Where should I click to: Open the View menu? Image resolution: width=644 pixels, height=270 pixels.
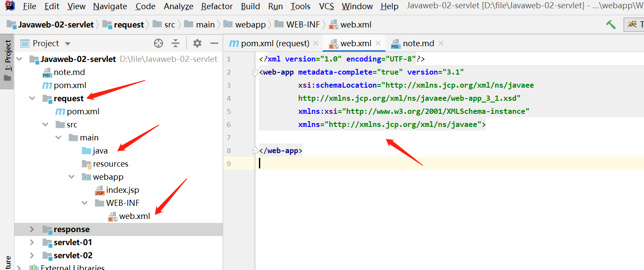pyautogui.click(x=76, y=7)
